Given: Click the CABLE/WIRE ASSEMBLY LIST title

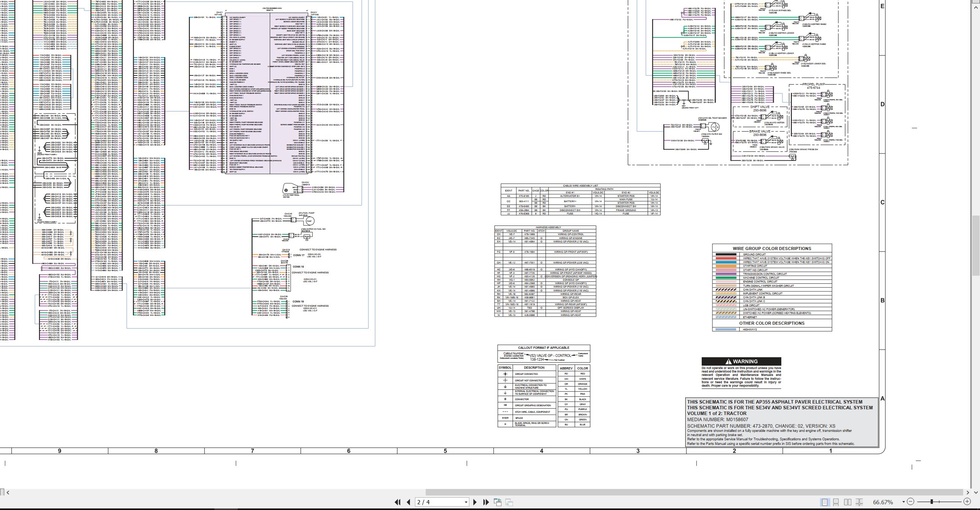Looking at the screenshot, I should (580, 186).
